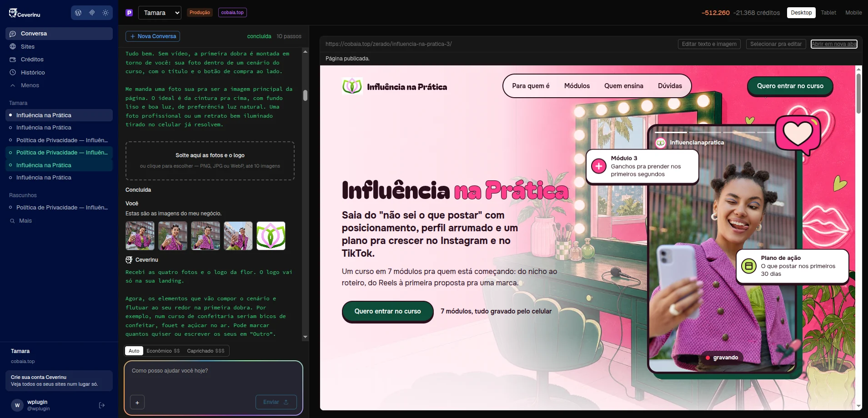
Task: Click the purple P project badge
Action: point(129,13)
